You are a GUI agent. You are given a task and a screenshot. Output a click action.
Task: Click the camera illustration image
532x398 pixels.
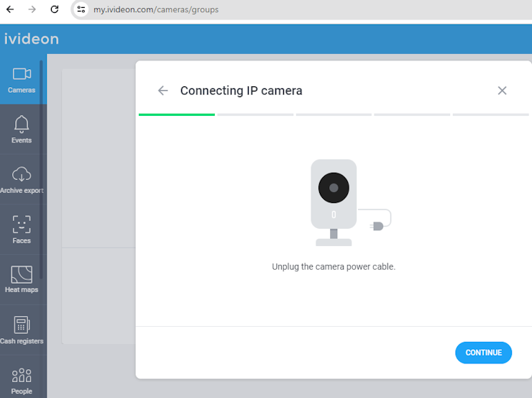click(x=351, y=202)
